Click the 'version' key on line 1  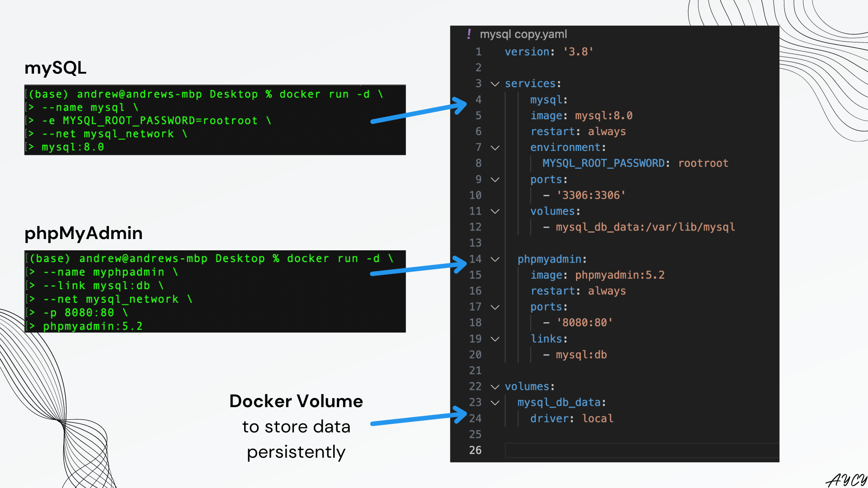(x=527, y=52)
